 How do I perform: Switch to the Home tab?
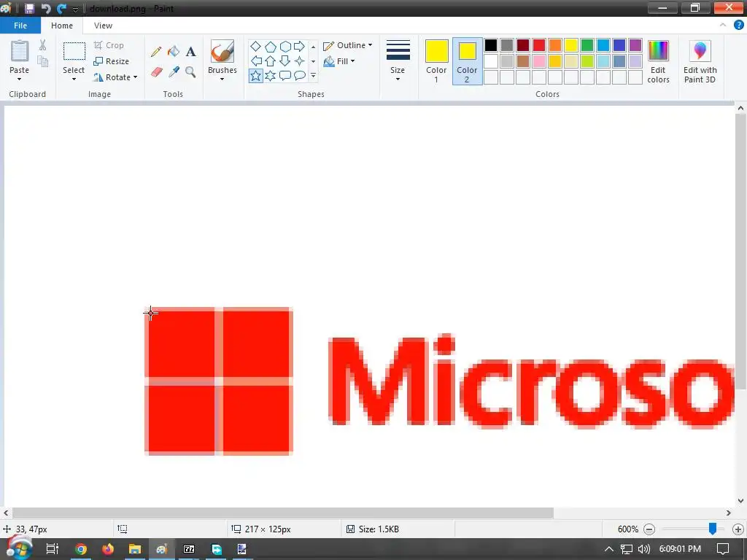click(62, 26)
